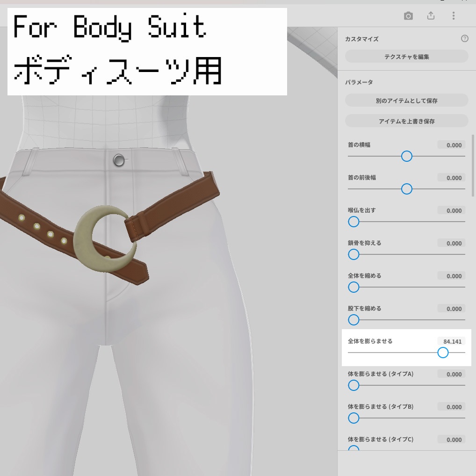Adjust the 首の横幅 slider handle
The image size is (476, 476).
tap(406, 156)
